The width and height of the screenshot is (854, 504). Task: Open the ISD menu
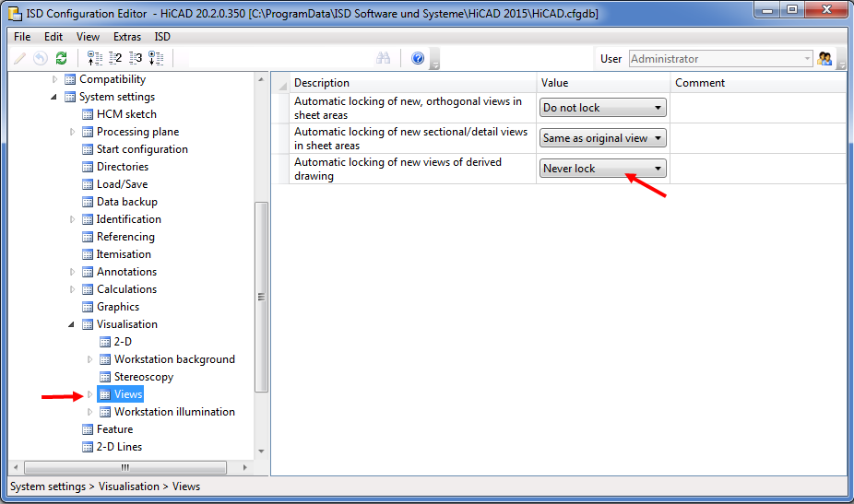(162, 37)
